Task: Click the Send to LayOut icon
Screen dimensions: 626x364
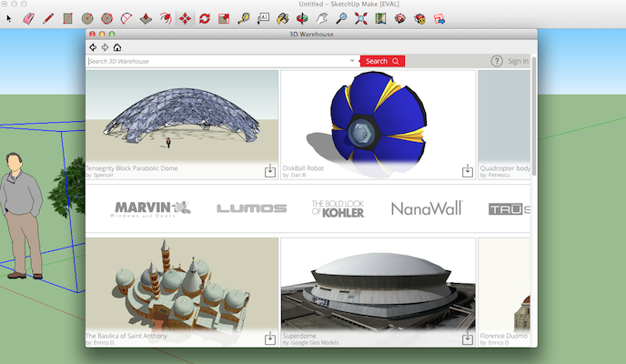Action: [439, 18]
